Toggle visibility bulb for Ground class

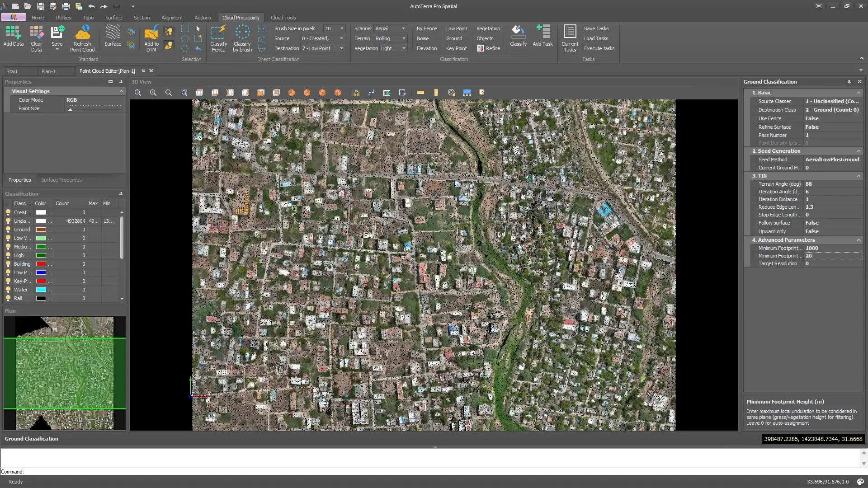point(8,230)
